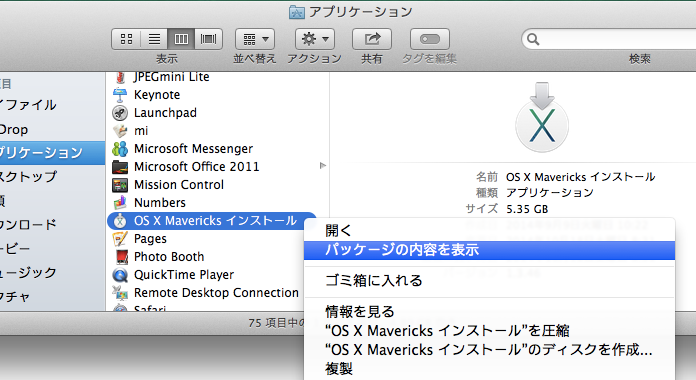Click the OS X Mavericks installer list icon
The width and height of the screenshot is (696, 380).
coord(120,221)
